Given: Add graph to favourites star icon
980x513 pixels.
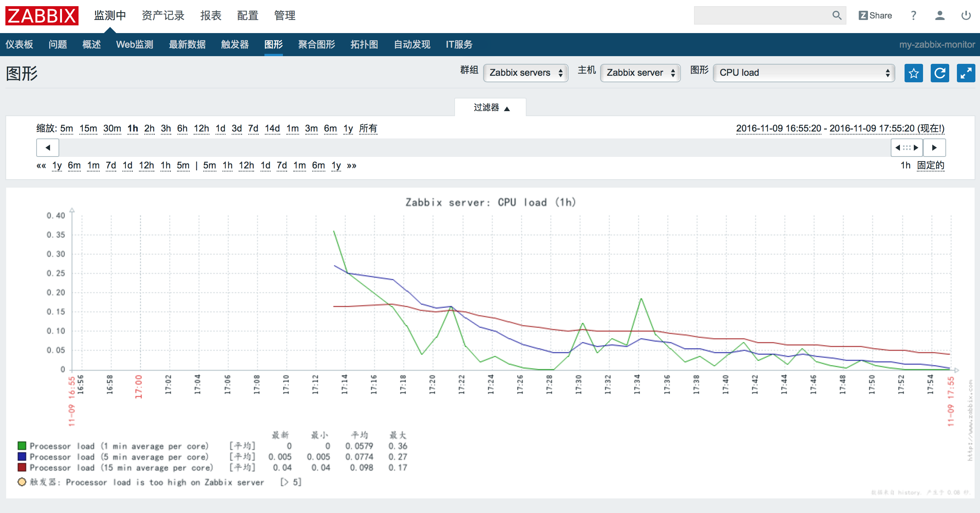Looking at the screenshot, I should click(913, 73).
